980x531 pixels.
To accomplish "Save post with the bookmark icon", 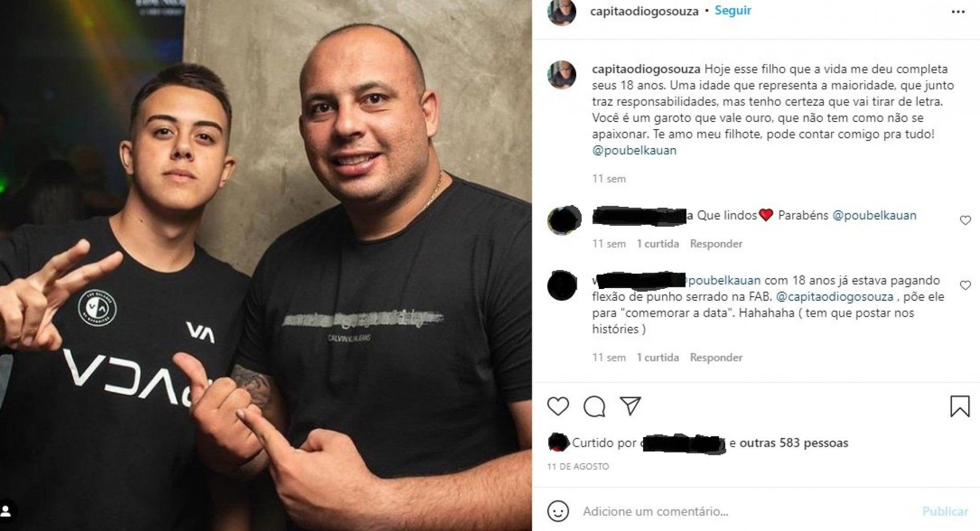I will (x=960, y=407).
